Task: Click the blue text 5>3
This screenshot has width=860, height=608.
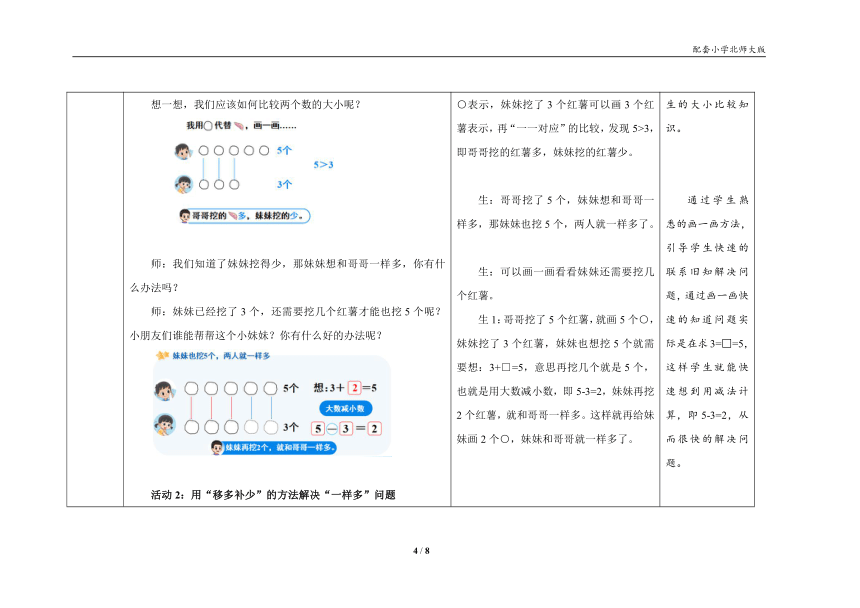Action: (324, 164)
